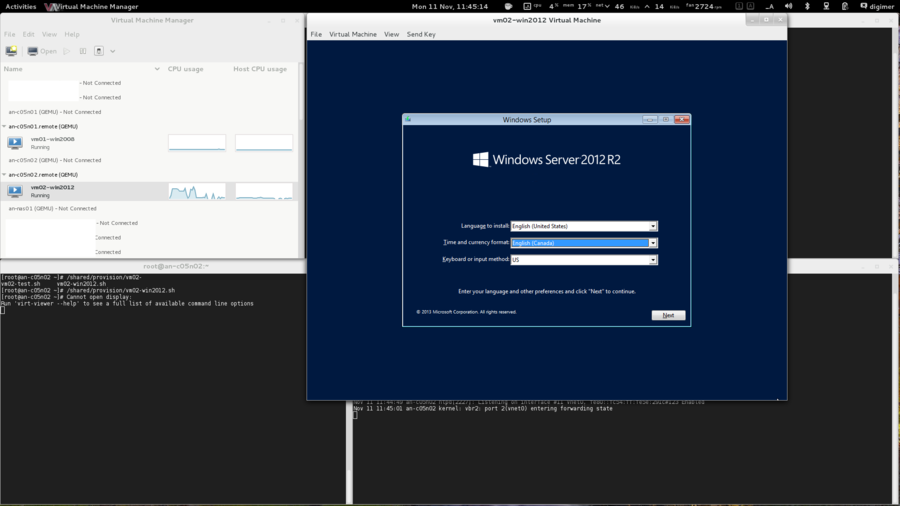Click the volume icon in top bar
Image resolution: width=900 pixels, height=506 pixels.
(789, 6)
